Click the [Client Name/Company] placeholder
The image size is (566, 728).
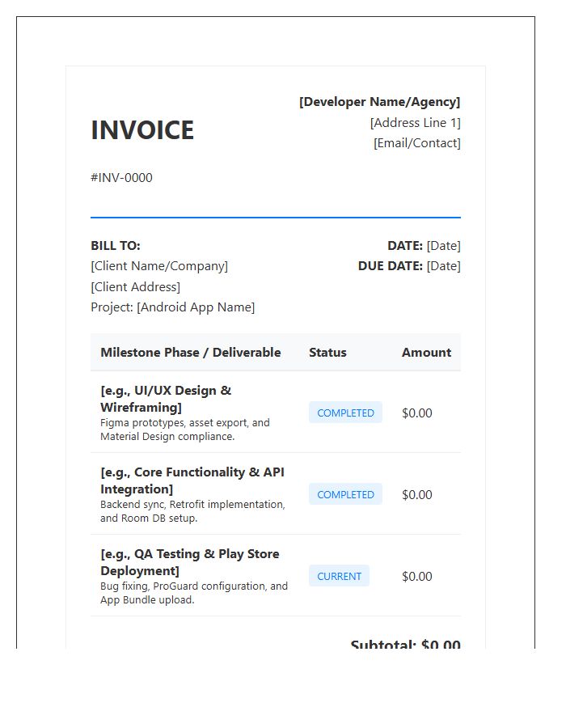point(159,266)
